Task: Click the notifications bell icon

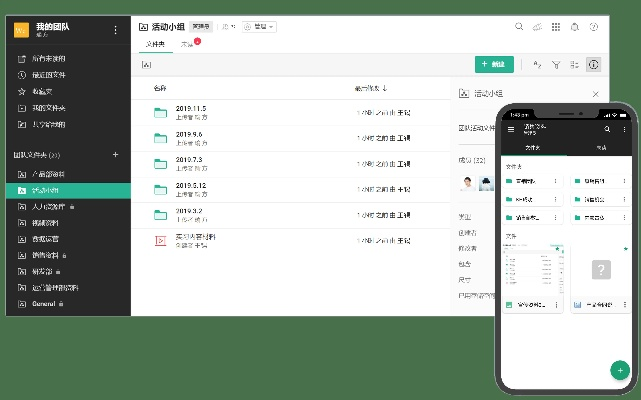Action: (x=574, y=27)
